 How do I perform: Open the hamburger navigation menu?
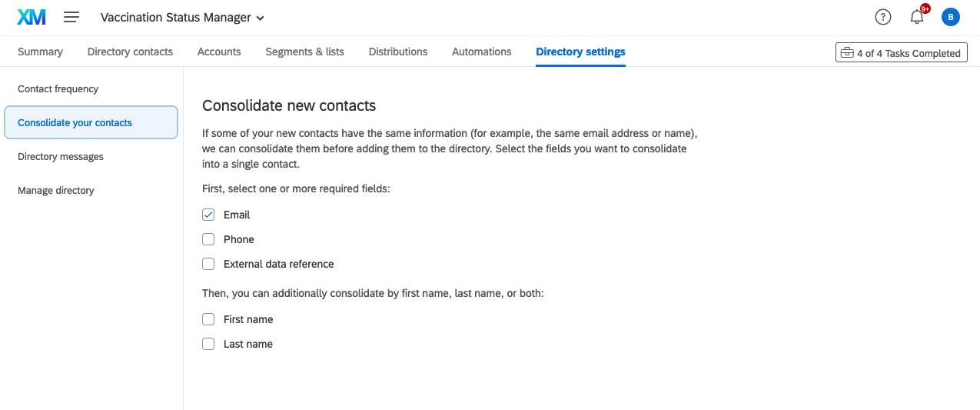click(x=71, y=17)
